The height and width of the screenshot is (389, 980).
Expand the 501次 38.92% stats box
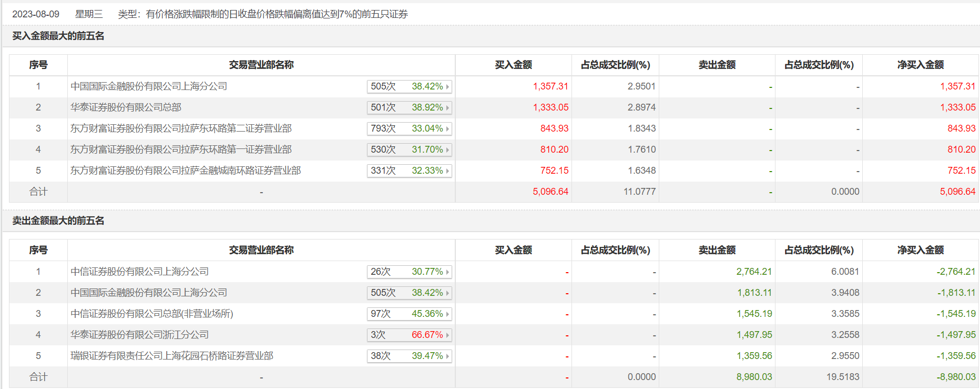410,107
